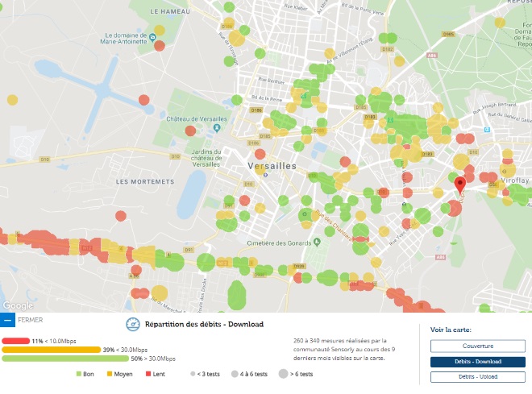The width and height of the screenshot is (532, 394).
Task: Click the red 11% speed bar
Action: (15, 341)
